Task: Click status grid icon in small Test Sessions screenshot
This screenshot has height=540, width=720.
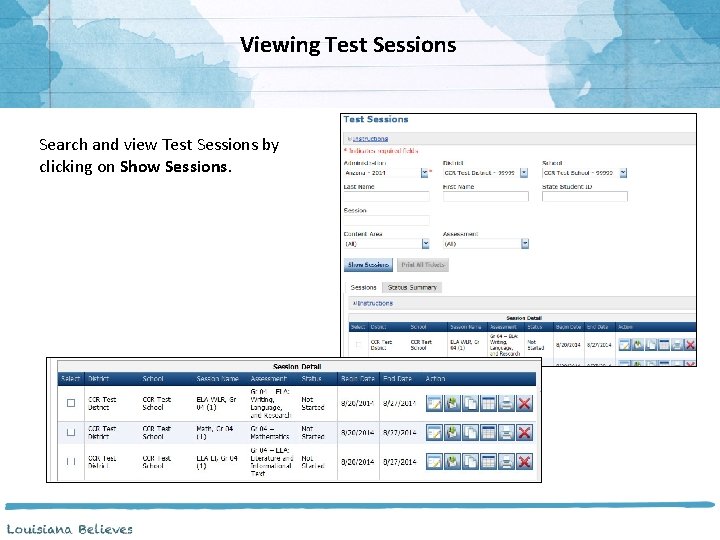Action: [x=664, y=344]
